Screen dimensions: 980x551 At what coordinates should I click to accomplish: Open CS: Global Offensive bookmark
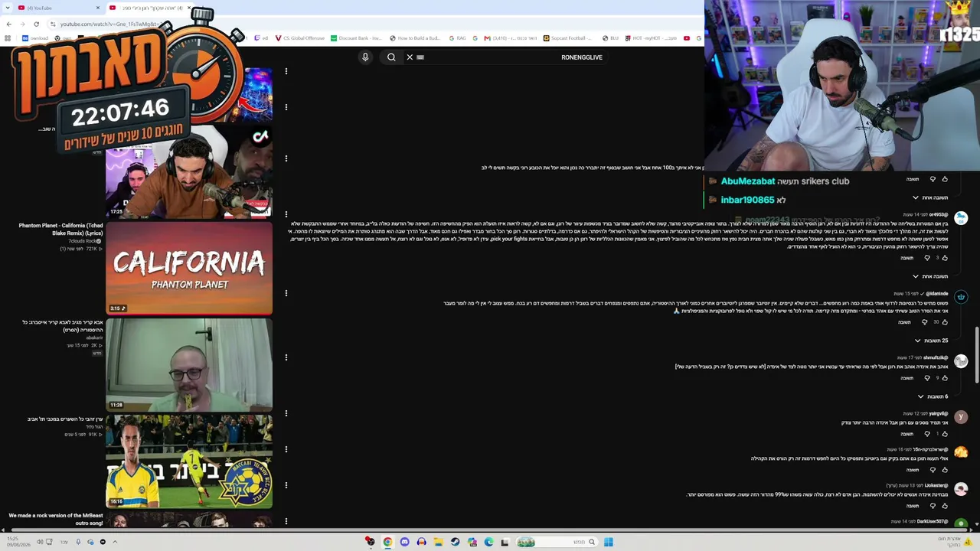point(300,38)
